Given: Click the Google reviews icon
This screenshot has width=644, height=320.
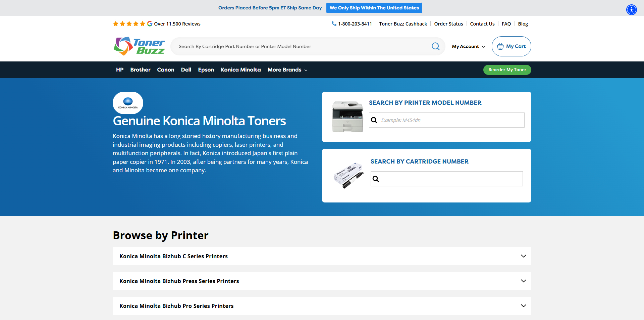Looking at the screenshot, I should click(149, 24).
